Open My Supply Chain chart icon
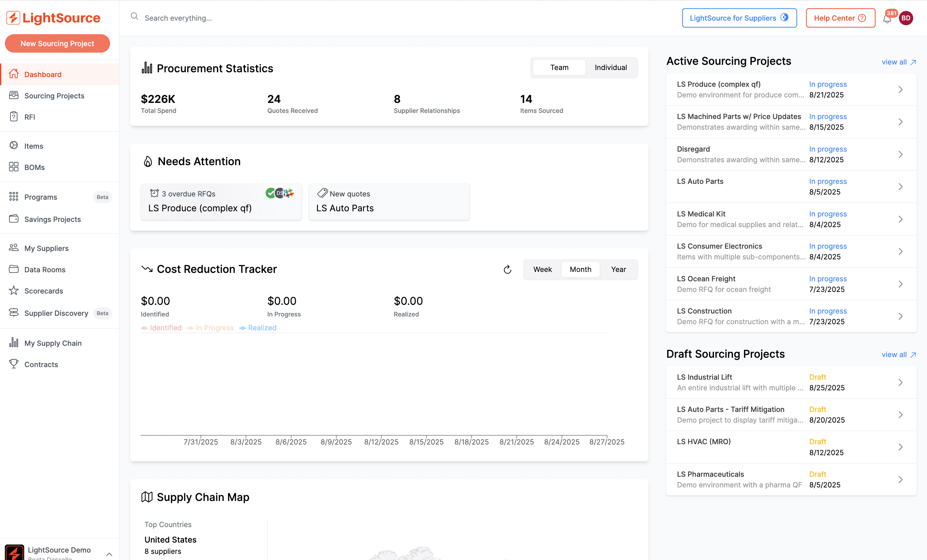Screen dimensions: 927x560 click(x=14, y=342)
